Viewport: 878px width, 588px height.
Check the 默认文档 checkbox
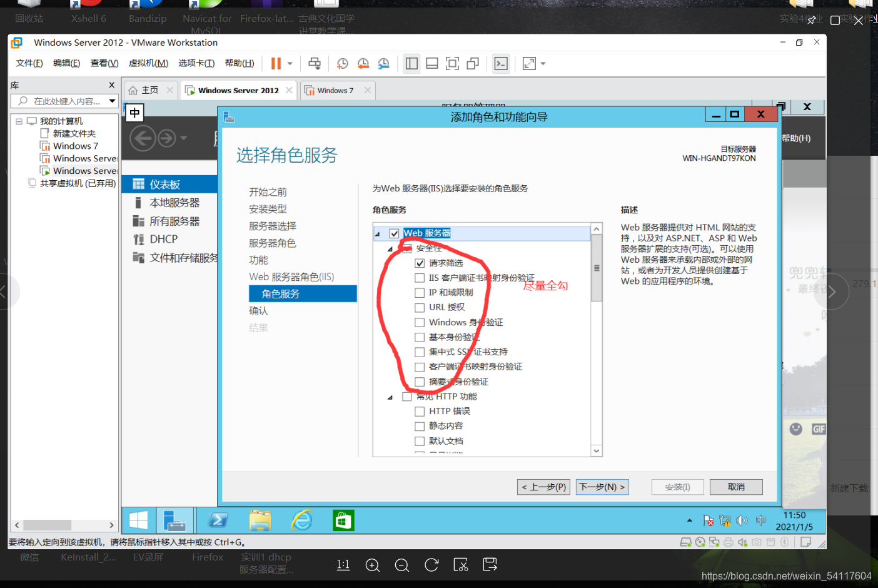point(420,441)
